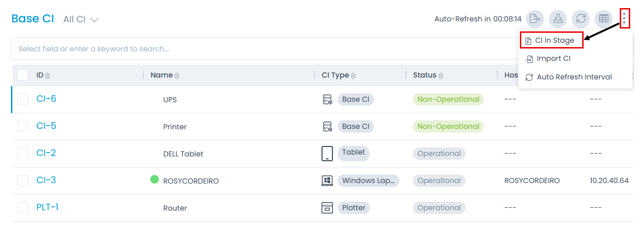The height and width of the screenshot is (233, 644).
Task: Click the three-dot more options icon
Action: point(624,19)
